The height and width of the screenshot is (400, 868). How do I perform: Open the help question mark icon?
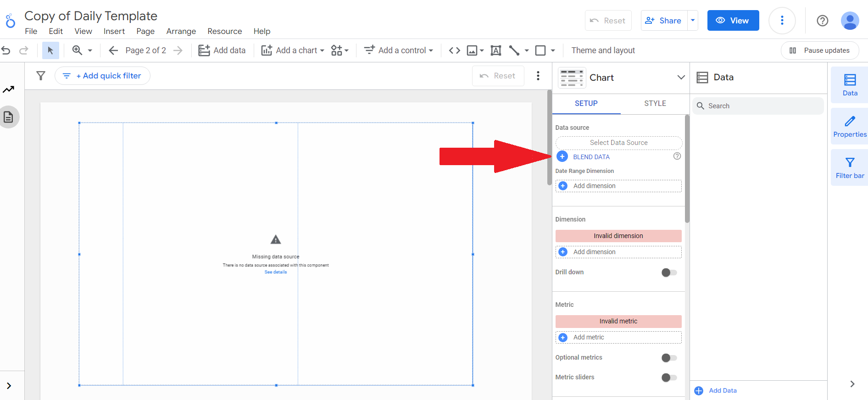pyautogui.click(x=822, y=21)
